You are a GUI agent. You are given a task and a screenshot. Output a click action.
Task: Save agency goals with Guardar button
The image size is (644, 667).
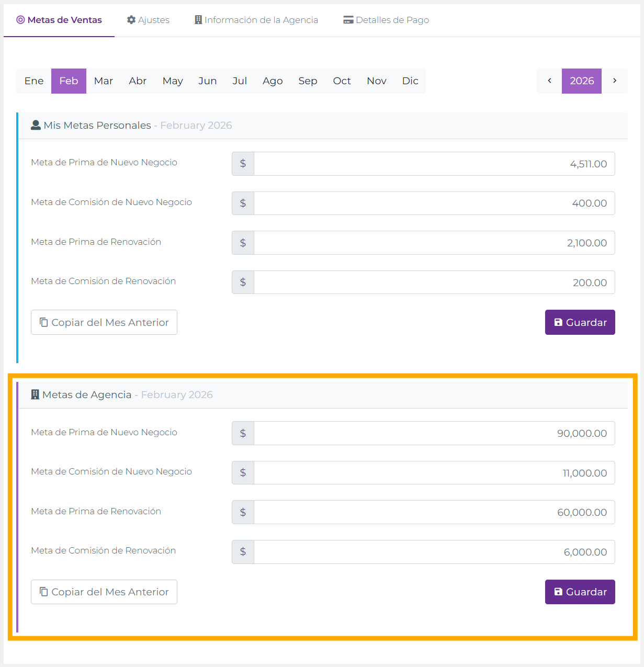point(580,592)
